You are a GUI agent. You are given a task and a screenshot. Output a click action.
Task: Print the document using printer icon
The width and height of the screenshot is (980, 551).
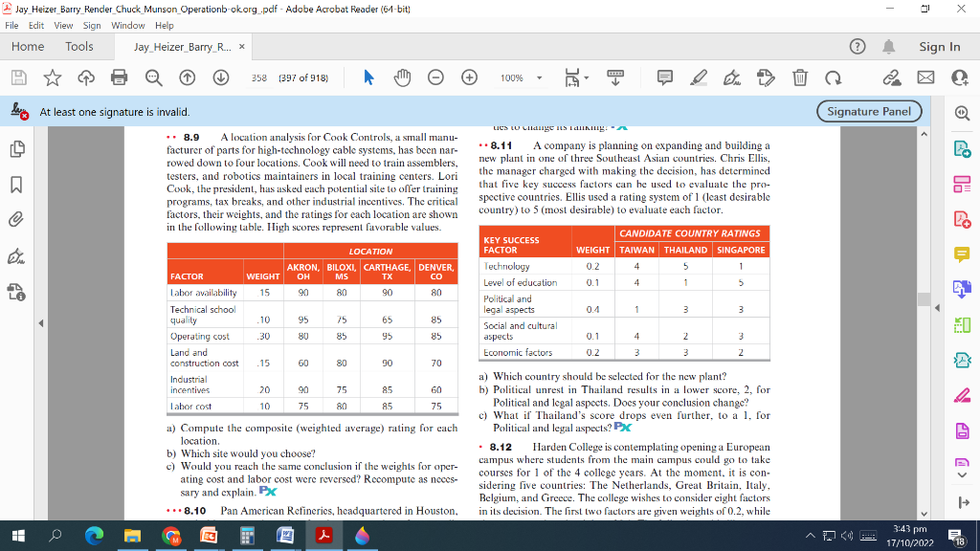pyautogui.click(x=120, y=77)
